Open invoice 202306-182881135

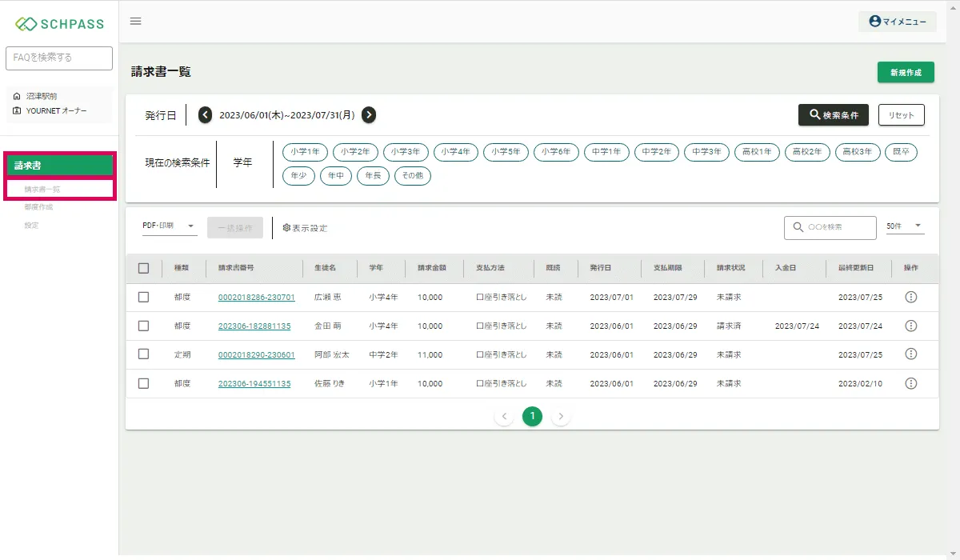[x=254, y=326]
